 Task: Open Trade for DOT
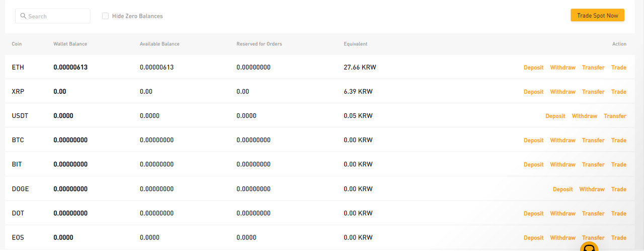[618, 213]
